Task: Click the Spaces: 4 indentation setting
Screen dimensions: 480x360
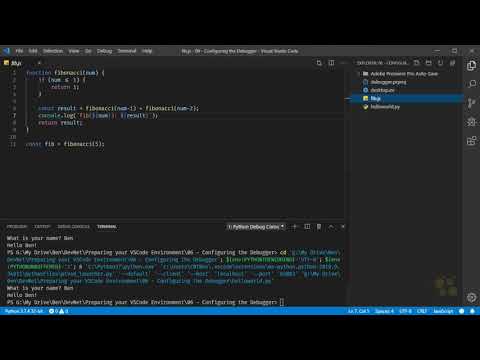Action: tap(384, 311)
